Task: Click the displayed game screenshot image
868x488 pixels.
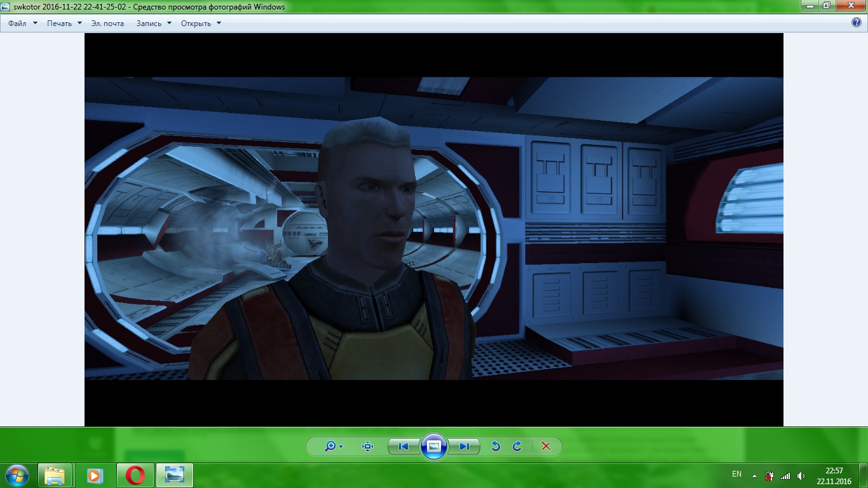Action: pos(434,229)
